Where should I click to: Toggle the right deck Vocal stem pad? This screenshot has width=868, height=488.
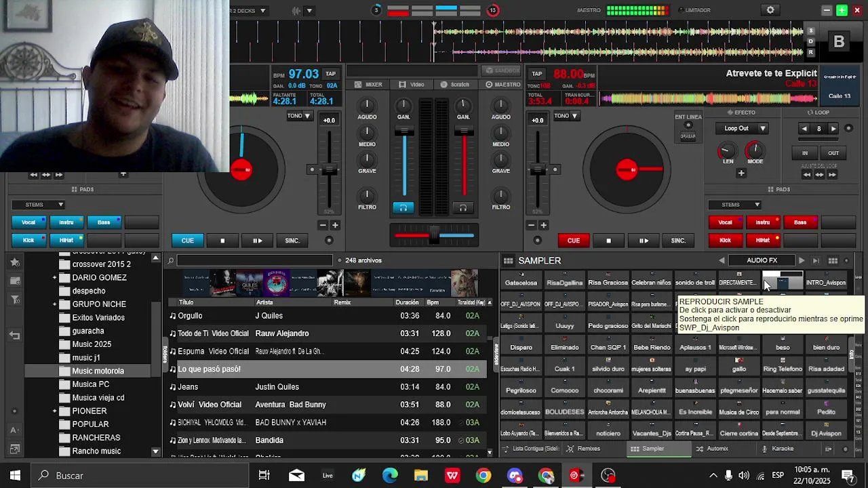725,222
